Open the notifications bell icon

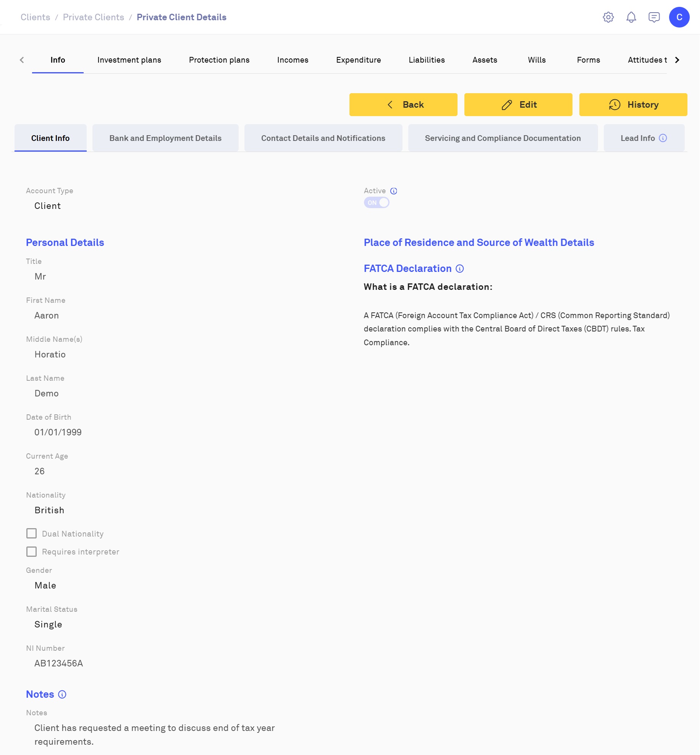(x=631, y=17)
